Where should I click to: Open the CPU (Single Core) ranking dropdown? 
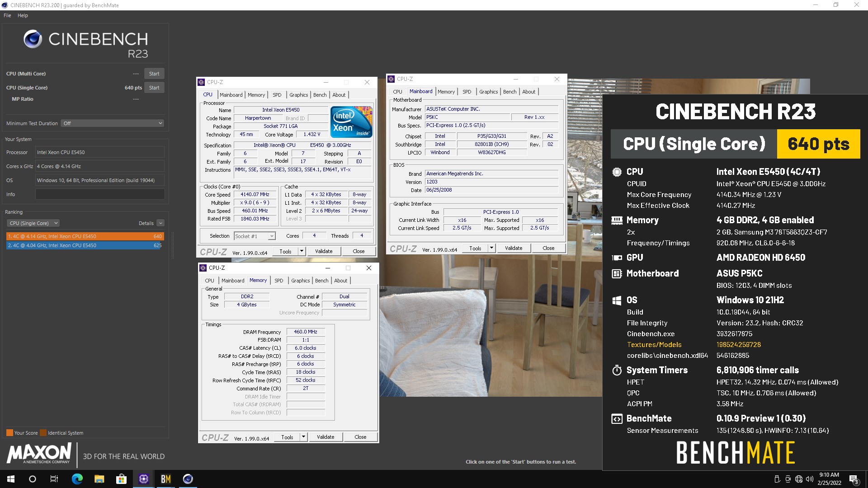[x=33, y=223]
